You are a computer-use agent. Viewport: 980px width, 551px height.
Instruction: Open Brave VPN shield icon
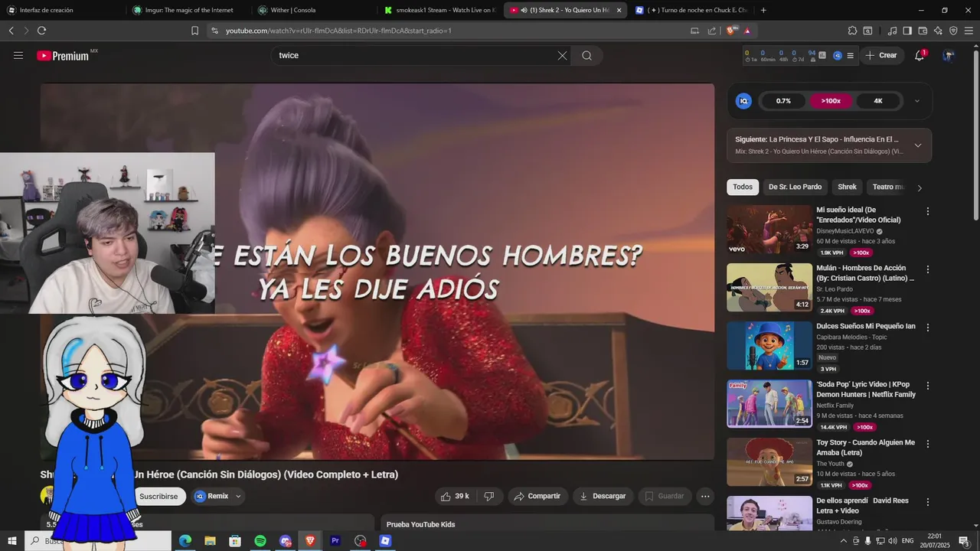click(x=953, y=31)
